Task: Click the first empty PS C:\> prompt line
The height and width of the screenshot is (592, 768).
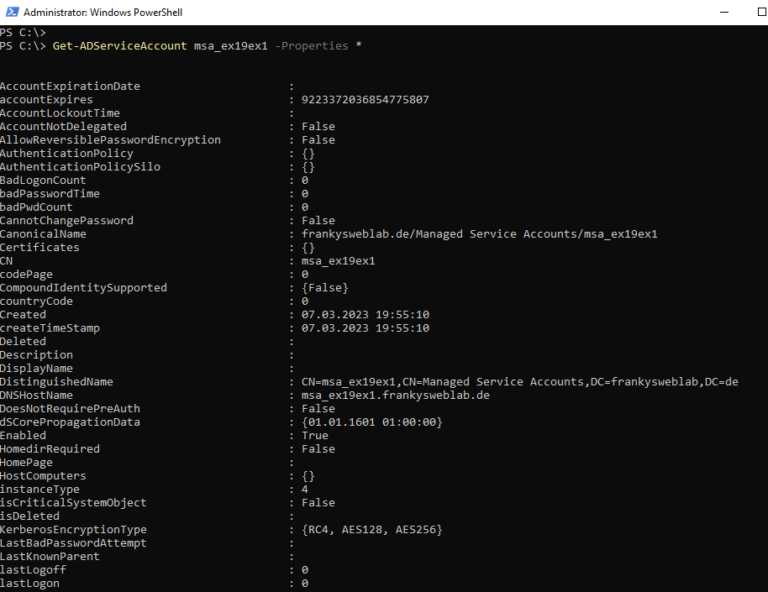Action: [x=20, y=32]
